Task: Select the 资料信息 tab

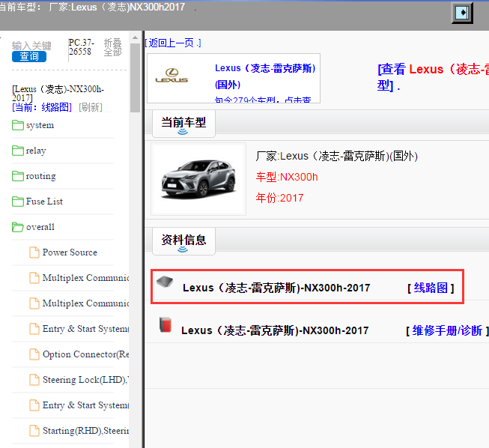Action: coord(183,241)
